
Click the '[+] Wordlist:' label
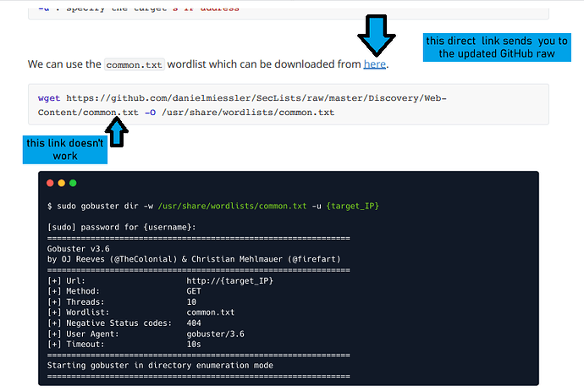(78, 312)
